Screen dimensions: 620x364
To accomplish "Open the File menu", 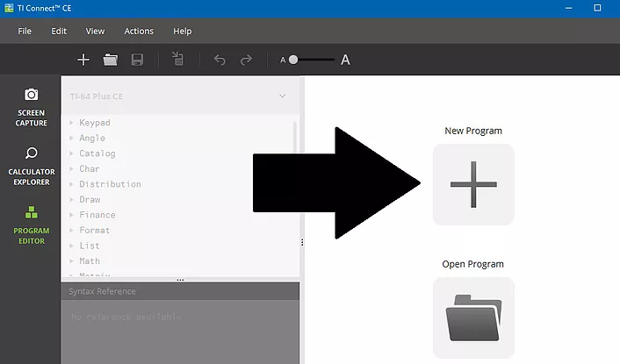I will [x=25, y=32].
